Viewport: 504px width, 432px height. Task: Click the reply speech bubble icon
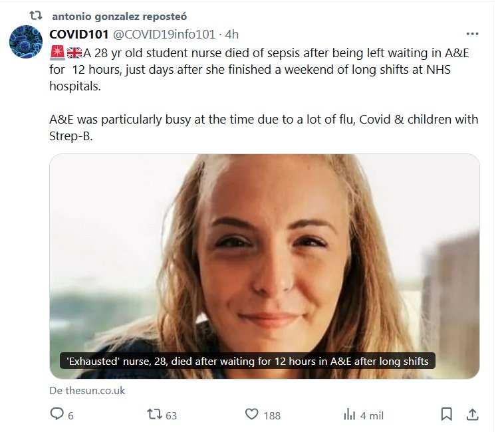coord(57,415)
